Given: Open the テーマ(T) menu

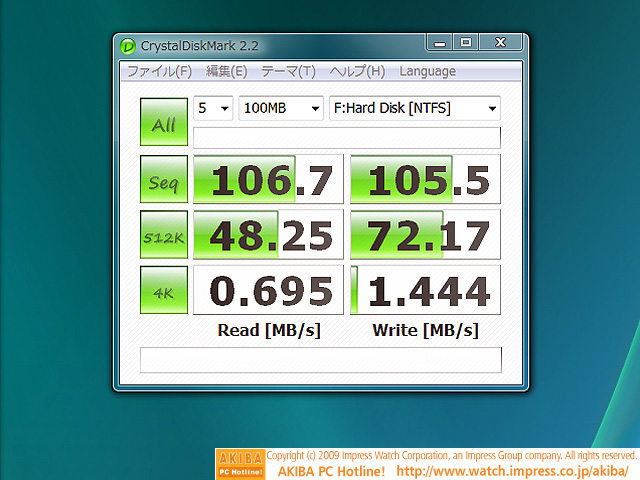Looking at the screenshot, I should tap(288, 71).
